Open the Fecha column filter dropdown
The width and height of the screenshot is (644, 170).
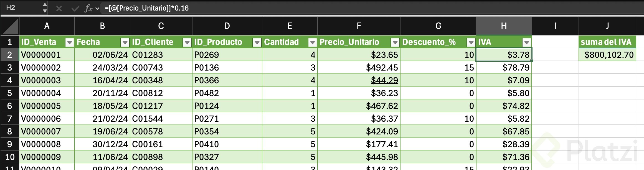(x=125, y=42)
